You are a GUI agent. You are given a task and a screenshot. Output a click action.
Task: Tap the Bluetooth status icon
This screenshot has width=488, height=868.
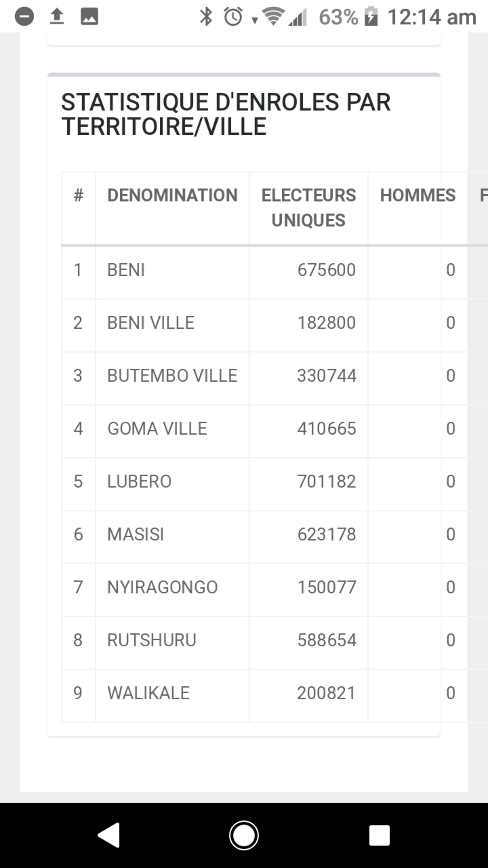pyautogui.click(x=206, y=16)
